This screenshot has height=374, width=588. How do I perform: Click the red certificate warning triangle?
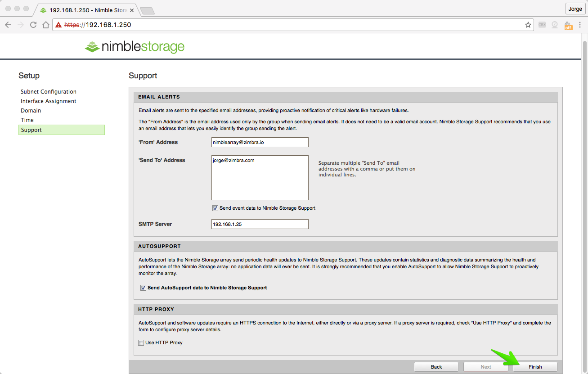pyautogui.click(x=58, y=25)
